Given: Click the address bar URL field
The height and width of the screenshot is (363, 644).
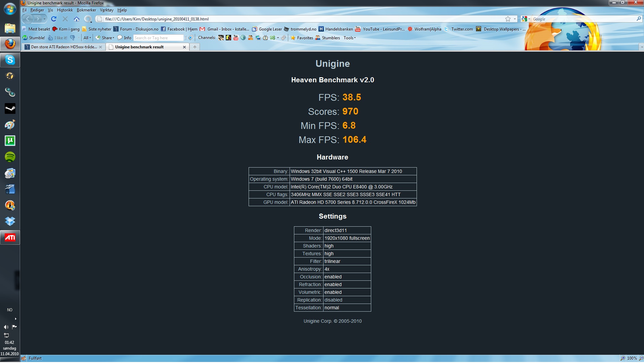Looking at the screenshot, I should pos(301,19).
